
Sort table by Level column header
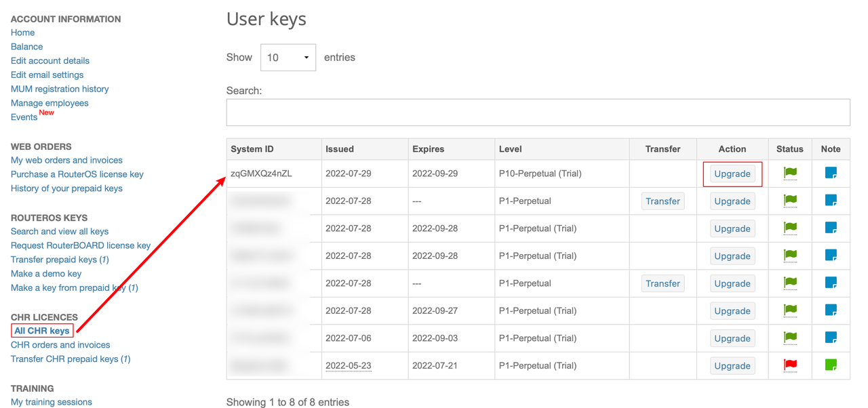510,149
